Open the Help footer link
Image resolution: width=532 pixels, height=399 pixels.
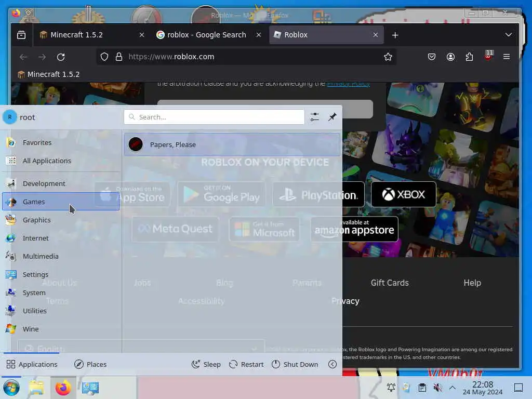pyautogui.click(x=472, y=283)
